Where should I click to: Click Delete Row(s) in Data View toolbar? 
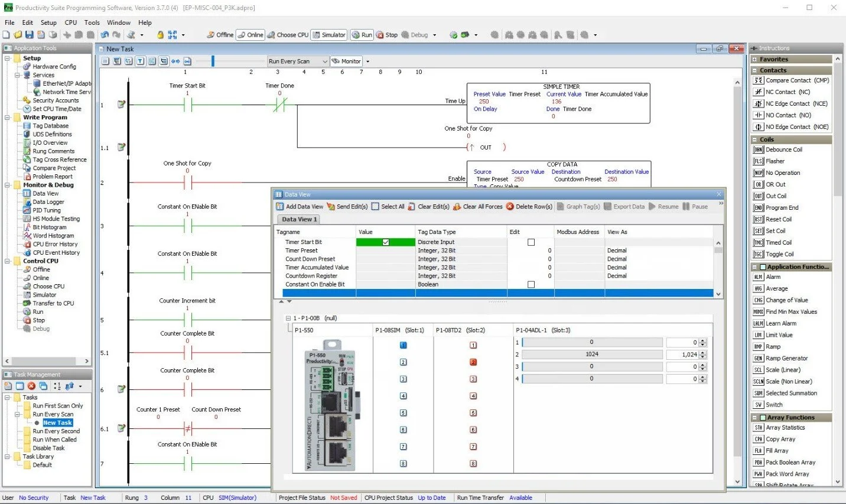pyautogui.click(x=529, y=206)
